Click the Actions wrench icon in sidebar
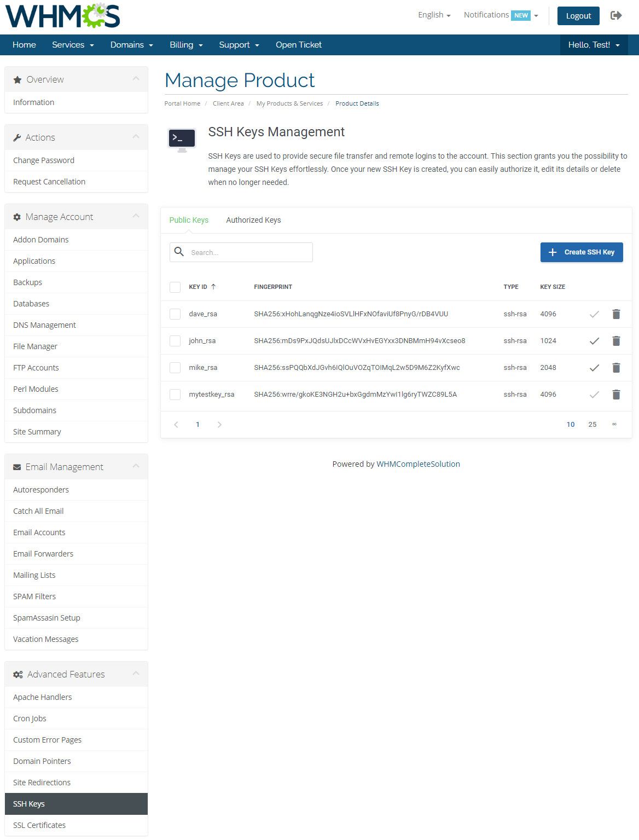The width and height of the screenshot is (639, 840). coord(18,137)
